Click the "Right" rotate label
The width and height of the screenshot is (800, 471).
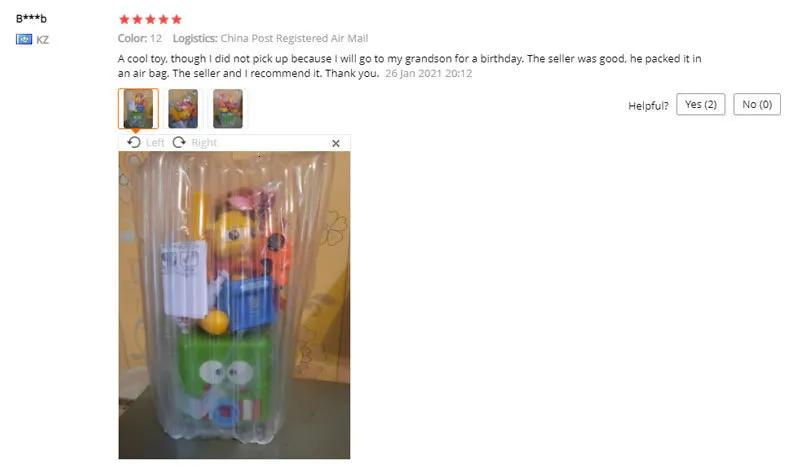(x=204, y=143)
